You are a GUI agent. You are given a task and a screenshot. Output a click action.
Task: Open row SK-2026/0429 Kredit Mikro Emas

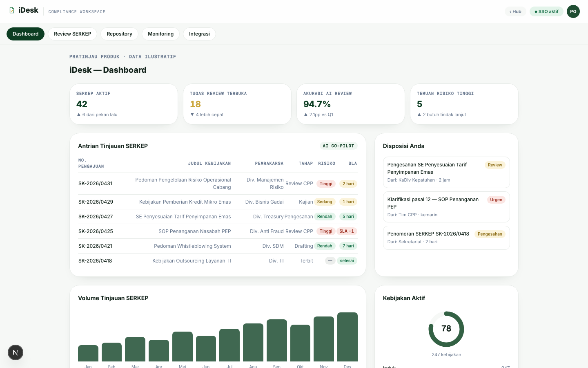pyautogui.click(x=218, y=202)
